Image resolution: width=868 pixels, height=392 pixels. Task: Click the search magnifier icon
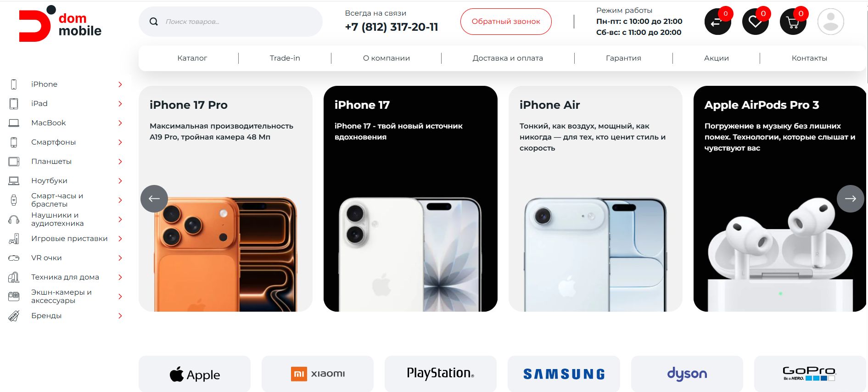tap(154, 22)
